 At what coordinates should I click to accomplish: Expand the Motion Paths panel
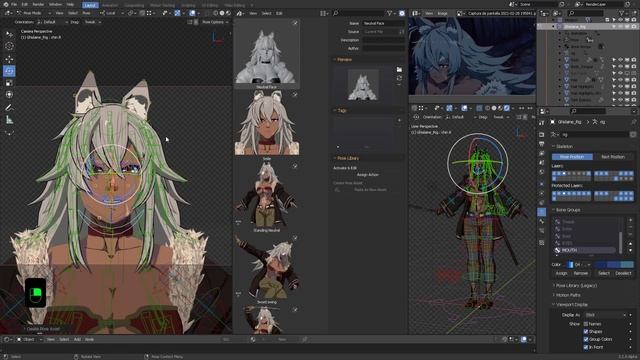coord(567,295)
